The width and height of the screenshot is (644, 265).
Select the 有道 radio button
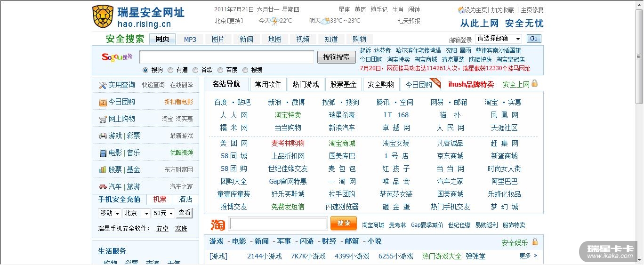[170, 70]
